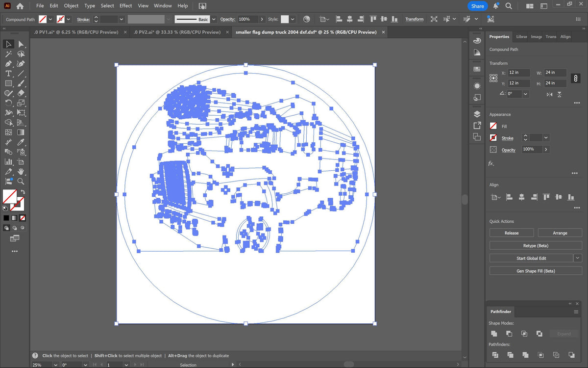Open the zoom level dropdown in status bar
This screenshot has width=588, height=368.
(x=55, y=365)
